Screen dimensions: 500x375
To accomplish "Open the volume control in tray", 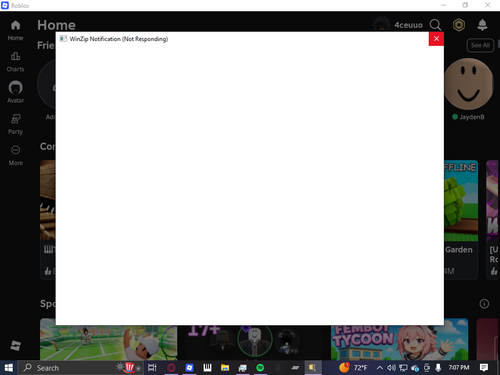I will pyautogui.click(x=391, y=368).
